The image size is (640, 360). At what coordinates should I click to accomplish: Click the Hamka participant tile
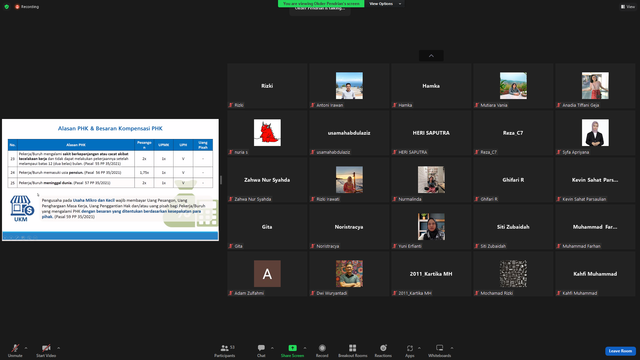click(x=431, y=86)
